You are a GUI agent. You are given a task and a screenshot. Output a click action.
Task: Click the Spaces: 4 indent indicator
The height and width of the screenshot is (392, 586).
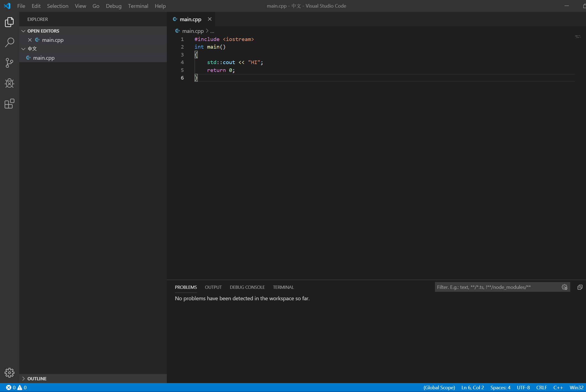[500, 387]
